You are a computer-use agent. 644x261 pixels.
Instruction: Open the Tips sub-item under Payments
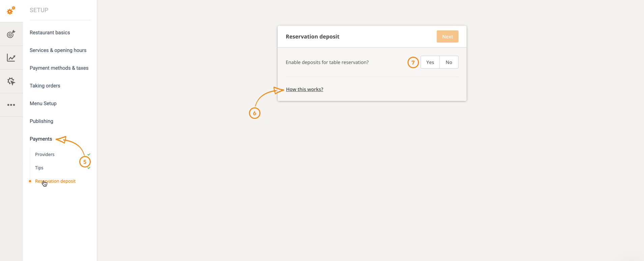pos(39,168)
